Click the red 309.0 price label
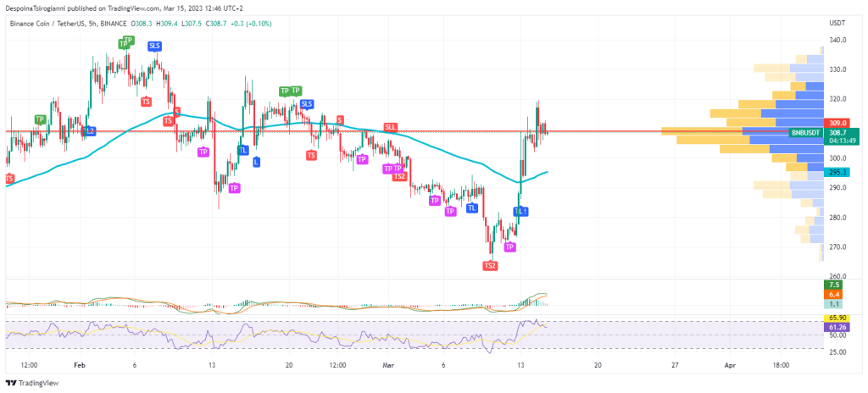 click(x=838, y=123)
